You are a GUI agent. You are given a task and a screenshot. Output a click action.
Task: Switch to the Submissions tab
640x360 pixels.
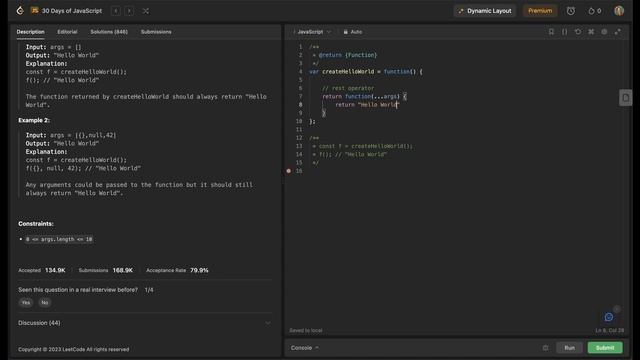pos(156,32)
